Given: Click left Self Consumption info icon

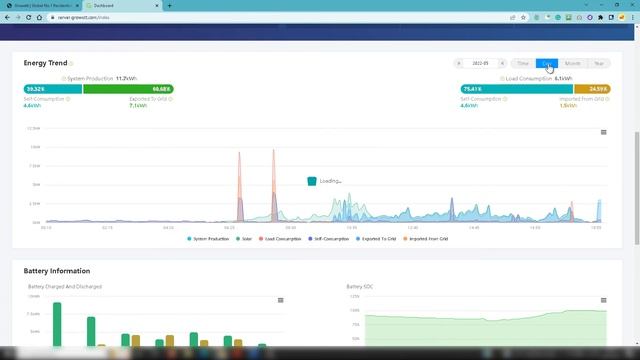Looking at the screenshot, I should (68, 99).
